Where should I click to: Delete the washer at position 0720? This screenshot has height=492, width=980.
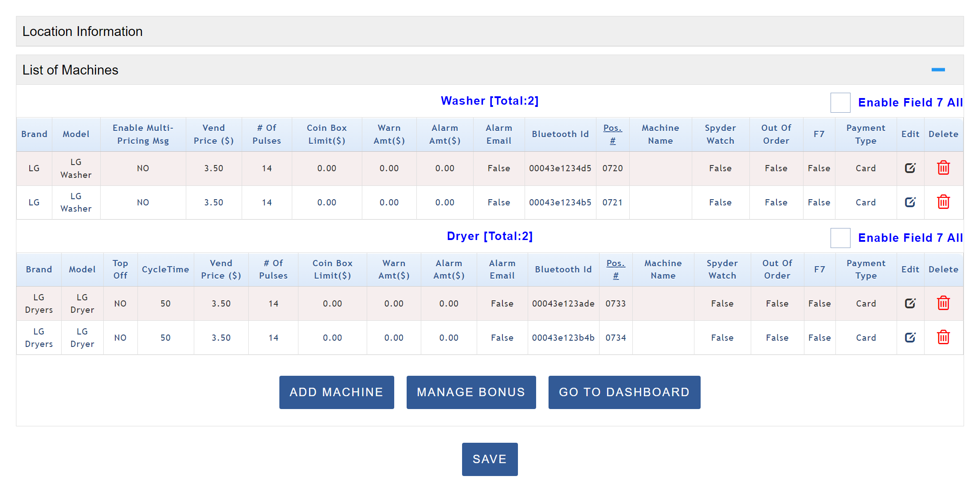(943, 168)
